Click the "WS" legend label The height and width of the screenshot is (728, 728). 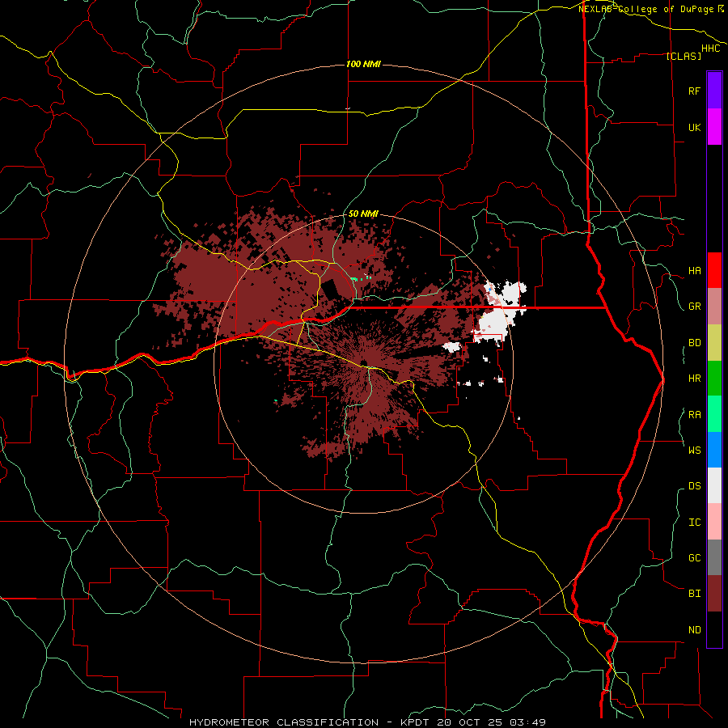point(694,450)
